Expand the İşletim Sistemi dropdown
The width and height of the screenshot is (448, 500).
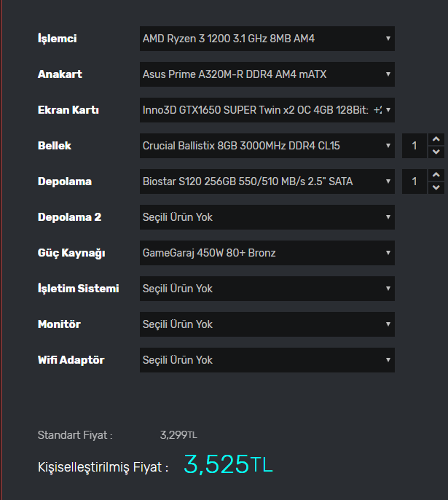pyautogui.click(x=267, y=289)
